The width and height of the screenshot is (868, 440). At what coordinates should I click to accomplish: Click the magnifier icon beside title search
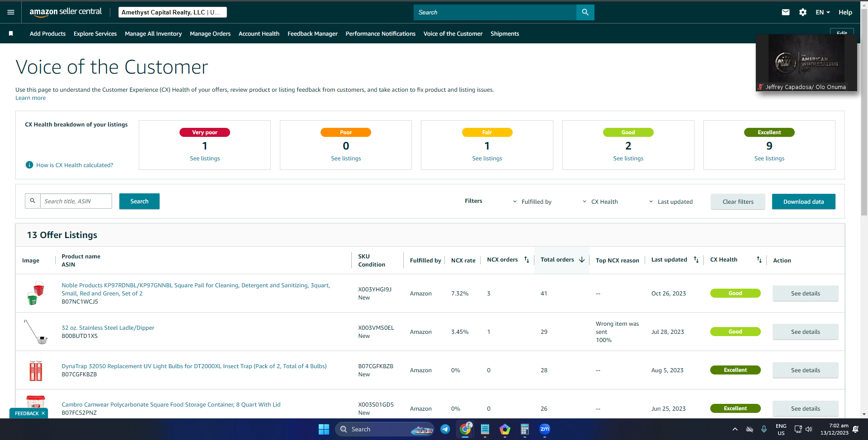(33, 201)
